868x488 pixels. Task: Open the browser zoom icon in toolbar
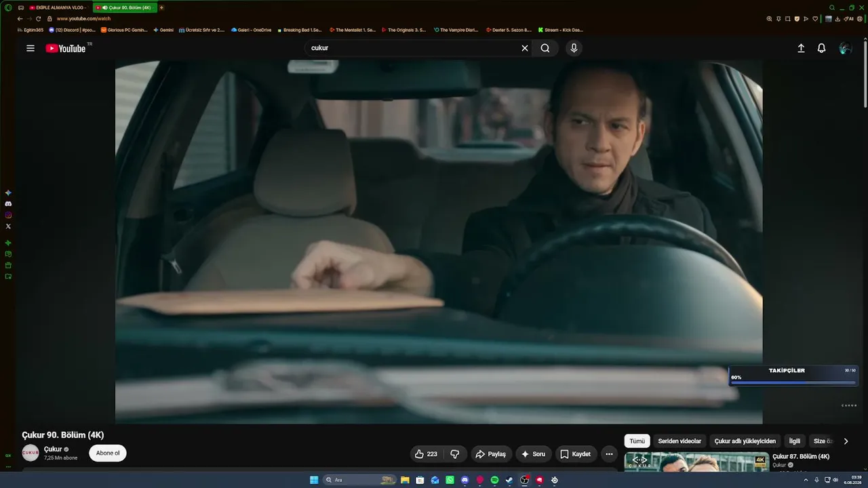[x=769, y=19]
